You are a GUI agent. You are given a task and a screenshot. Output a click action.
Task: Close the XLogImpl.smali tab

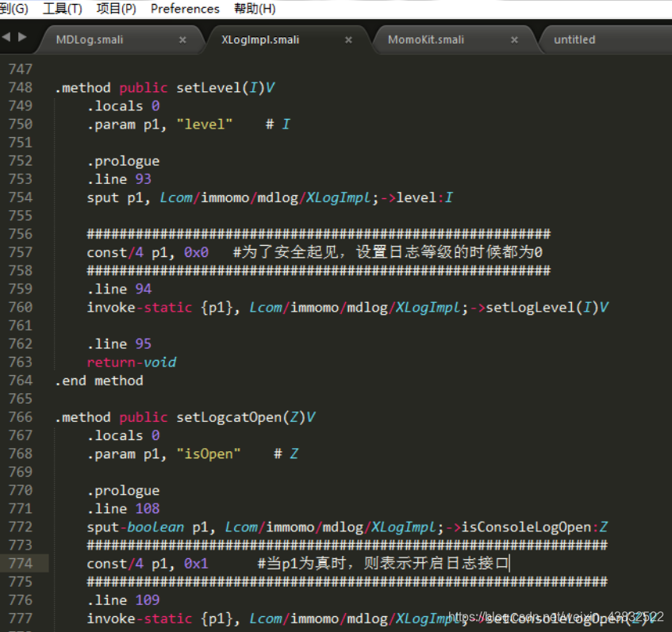[348, 40]
